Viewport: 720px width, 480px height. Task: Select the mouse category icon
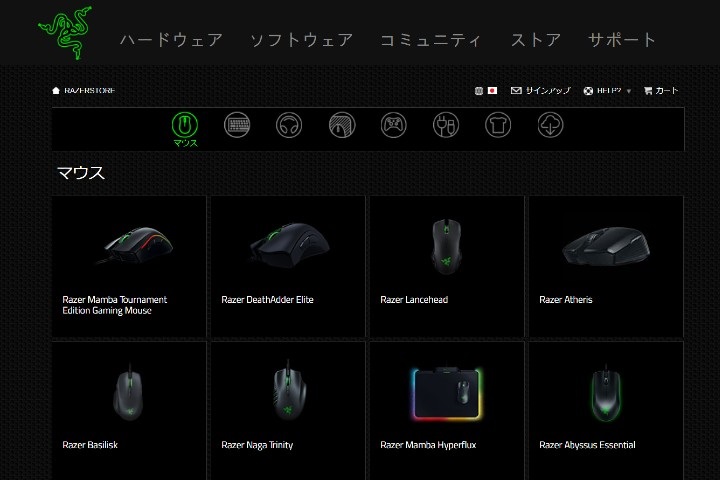185,124
